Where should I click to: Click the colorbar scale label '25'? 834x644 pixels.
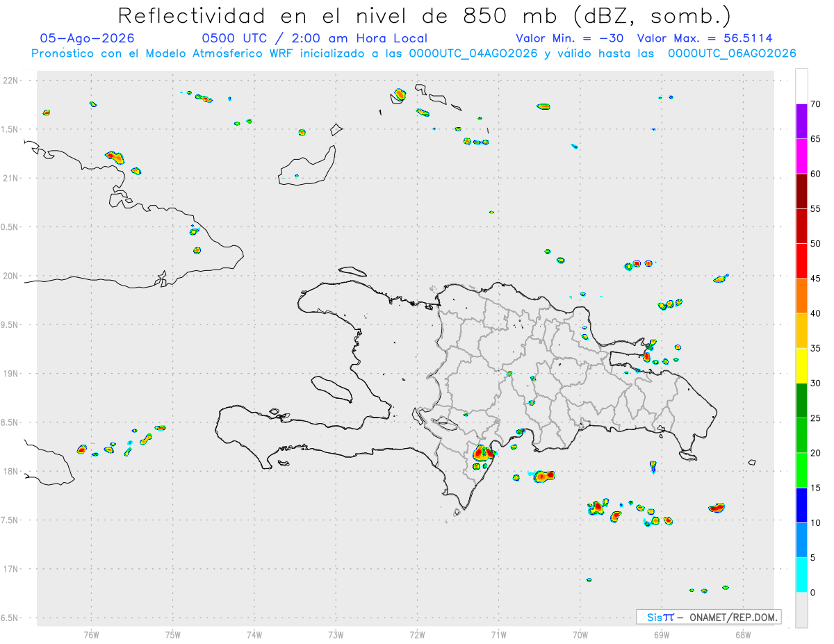(x=816, y=418)
